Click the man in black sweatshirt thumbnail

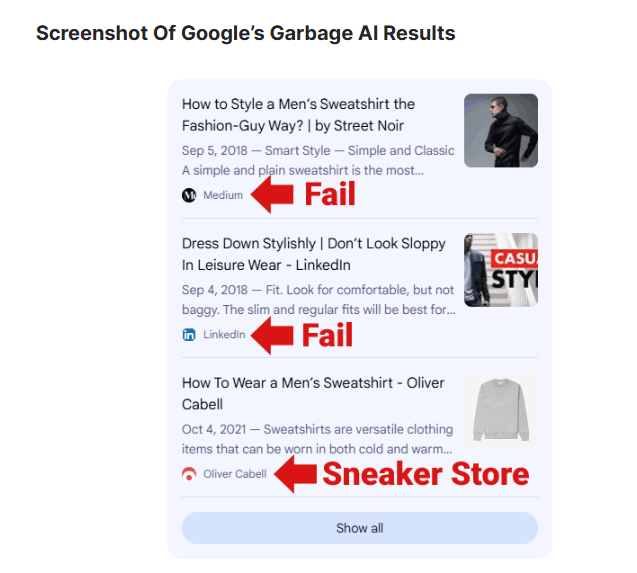[x=501, y=130]
